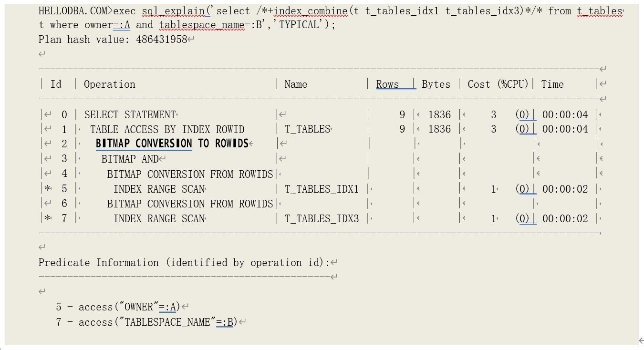Click SELECT STATEMENT operation text
Viewport: 644px width, 350px height.
coord(130,114)
